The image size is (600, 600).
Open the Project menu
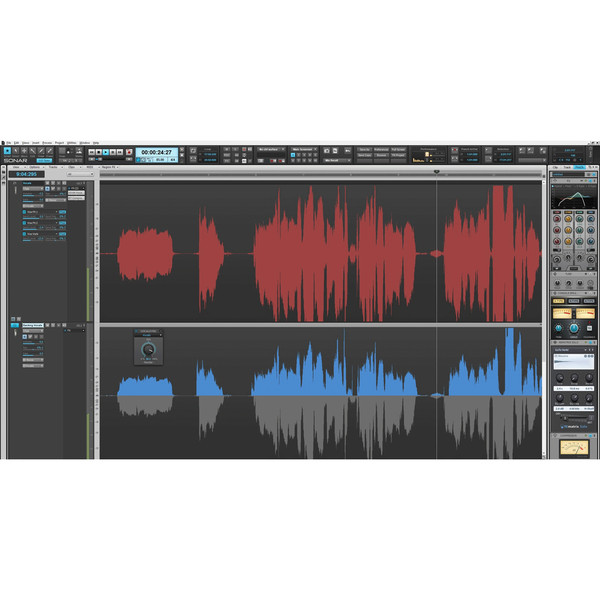coord(59,143)
